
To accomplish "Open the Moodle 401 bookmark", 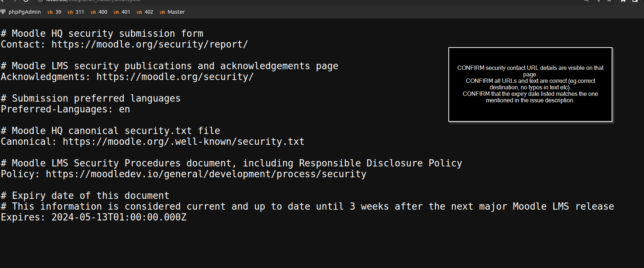I will click(122, 12).
